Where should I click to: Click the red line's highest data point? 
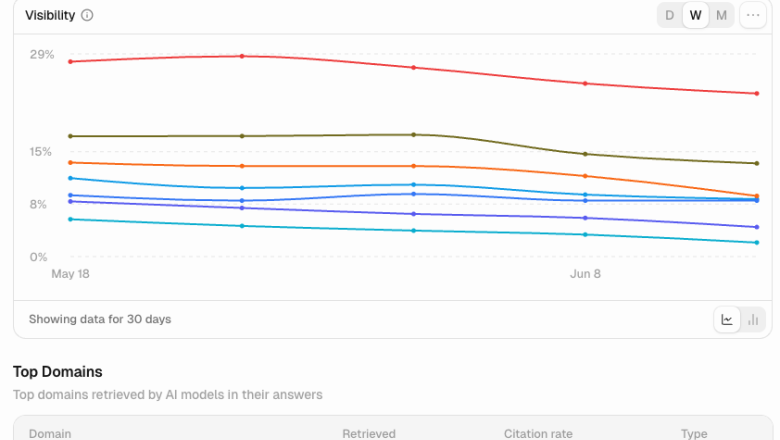[242, 56]
